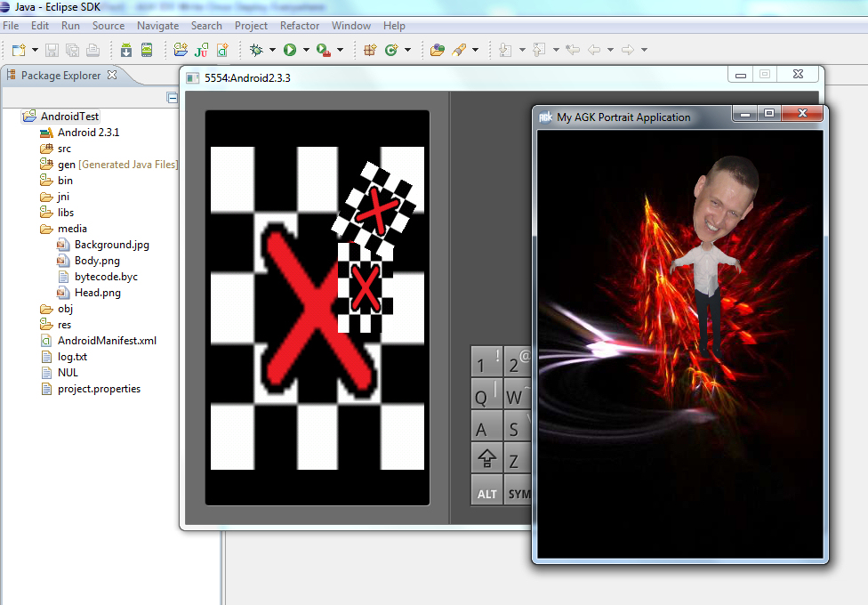Image resolution: width=868 pixels, height=605 pixels.
Task: Open the File menu
Action: [x=11, y=26]
